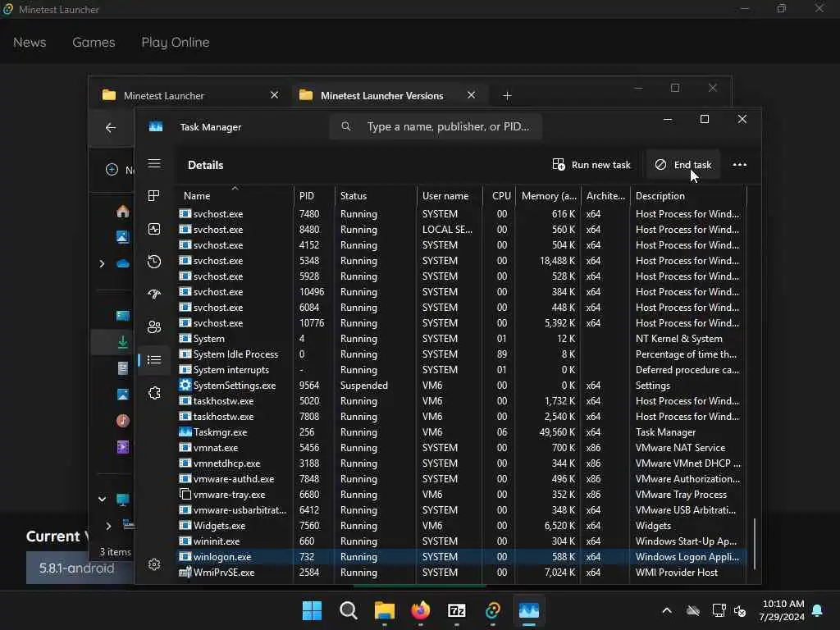
Task: Sort by Description column header
Action: (x=688, y=195)
